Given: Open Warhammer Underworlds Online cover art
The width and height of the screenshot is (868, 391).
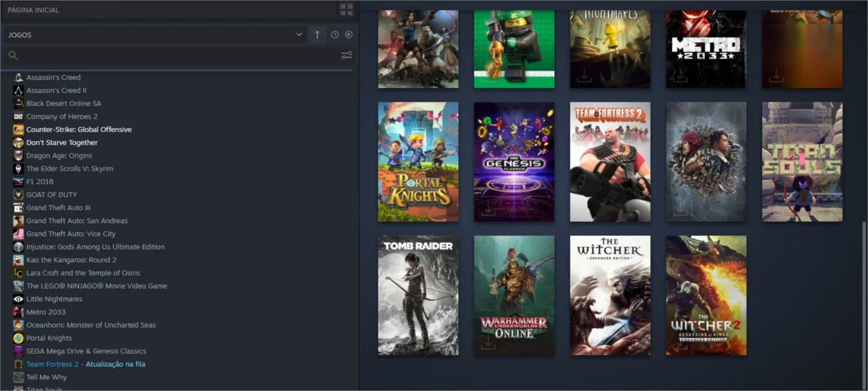Looking at the screenshot, I should pyautogui.click(x=515, y=295).
